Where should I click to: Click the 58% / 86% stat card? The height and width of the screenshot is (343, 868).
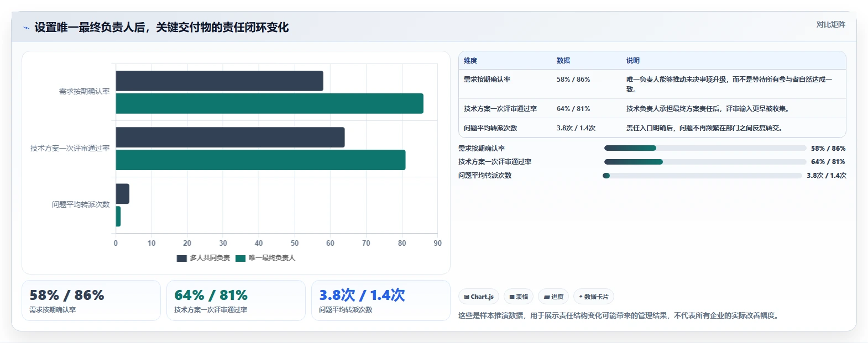click(x=91, y=300)
